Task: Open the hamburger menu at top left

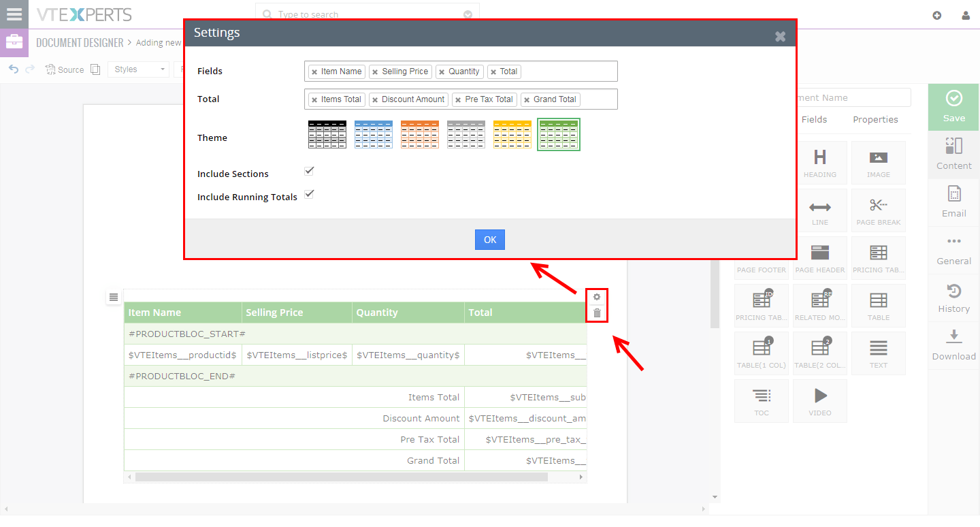Action: click(14, 14)
